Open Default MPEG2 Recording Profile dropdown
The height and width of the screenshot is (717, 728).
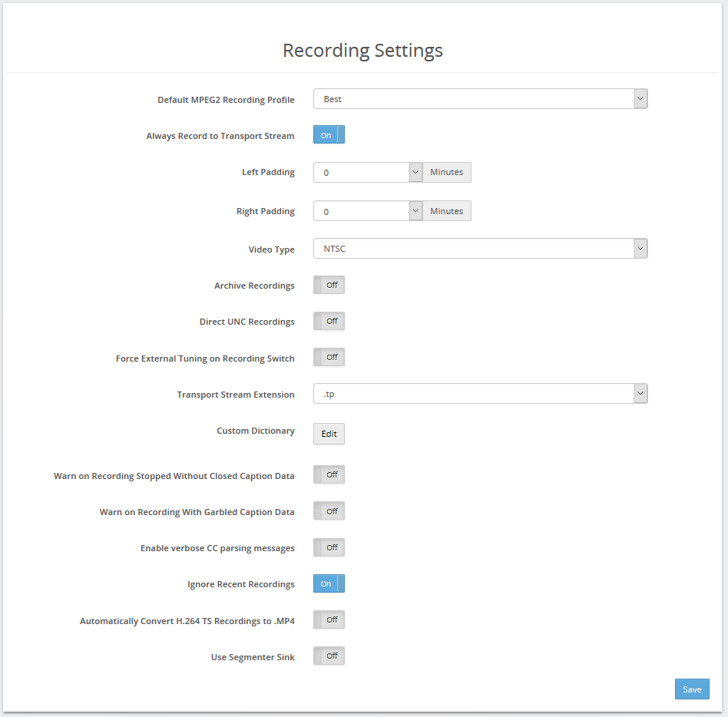480,99
